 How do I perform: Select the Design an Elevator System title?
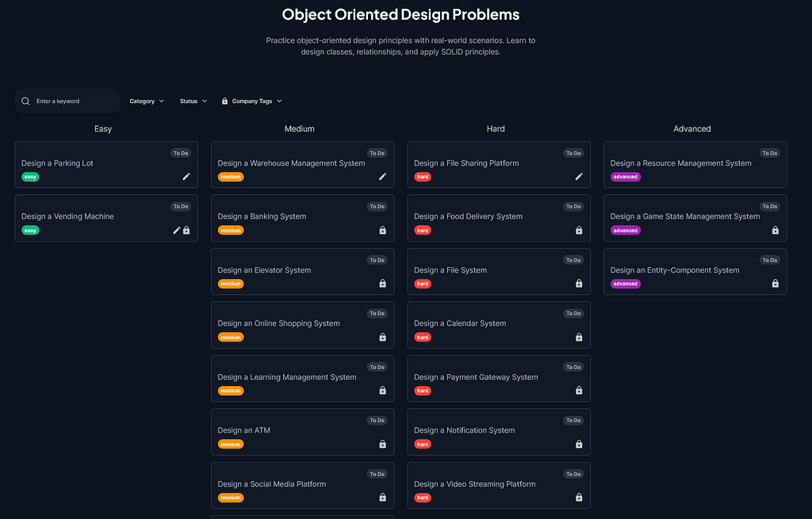click(264, 270)
